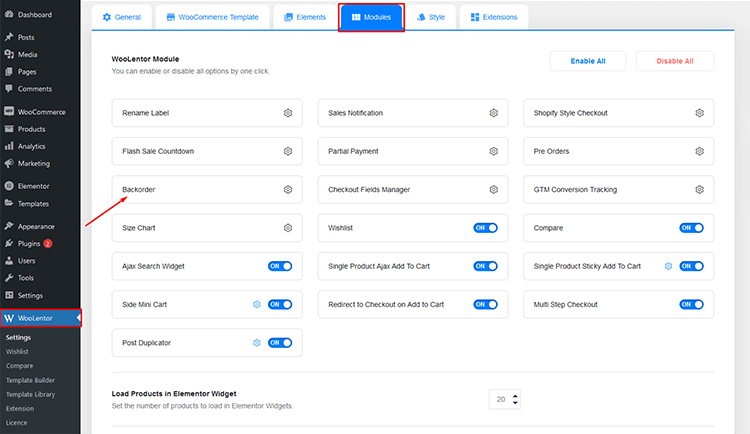Increase the products load number stepper
Image resolution: width=750 pixels, height=434 pixels.
tap(514, 395)
